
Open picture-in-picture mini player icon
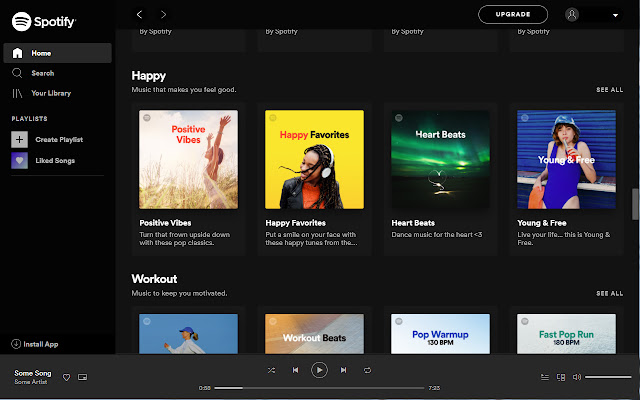click(82, 377)
